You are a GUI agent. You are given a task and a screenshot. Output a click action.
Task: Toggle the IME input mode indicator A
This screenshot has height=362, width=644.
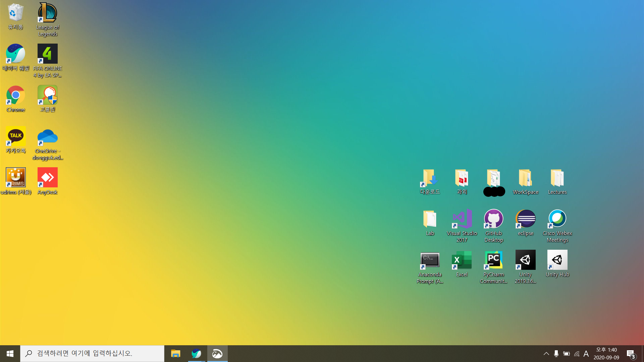click(x=586, y=354)
